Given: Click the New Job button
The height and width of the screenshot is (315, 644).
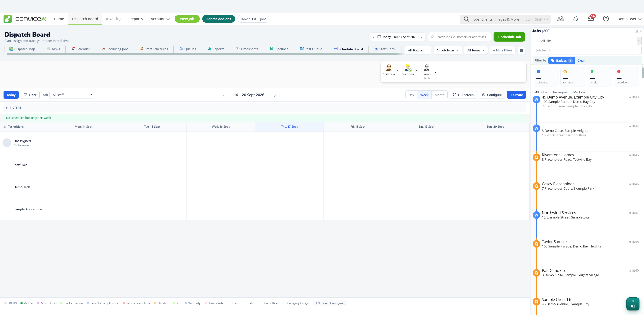Looking at the screenshot, I should (x=187, y=19).
